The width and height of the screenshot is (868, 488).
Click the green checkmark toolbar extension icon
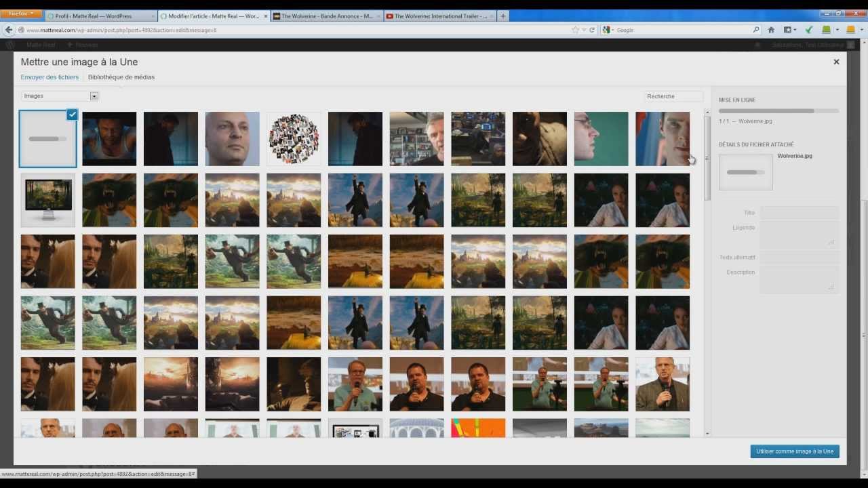808,30
